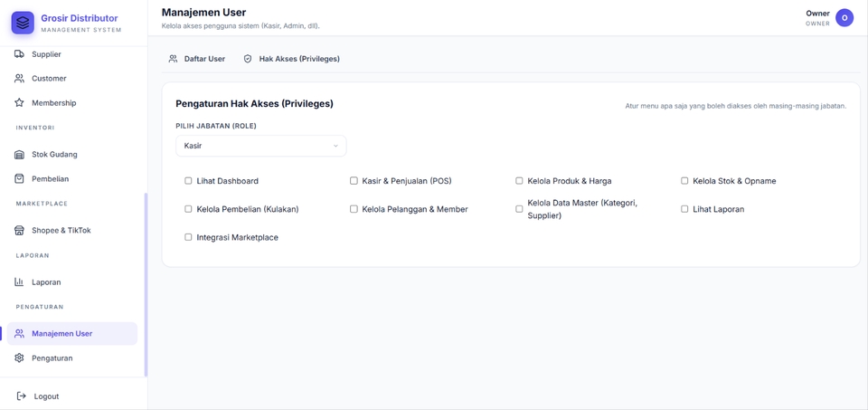Select Manajemen User in the sidebar
The height and width of the screenshot is (410, 868).
72,334
